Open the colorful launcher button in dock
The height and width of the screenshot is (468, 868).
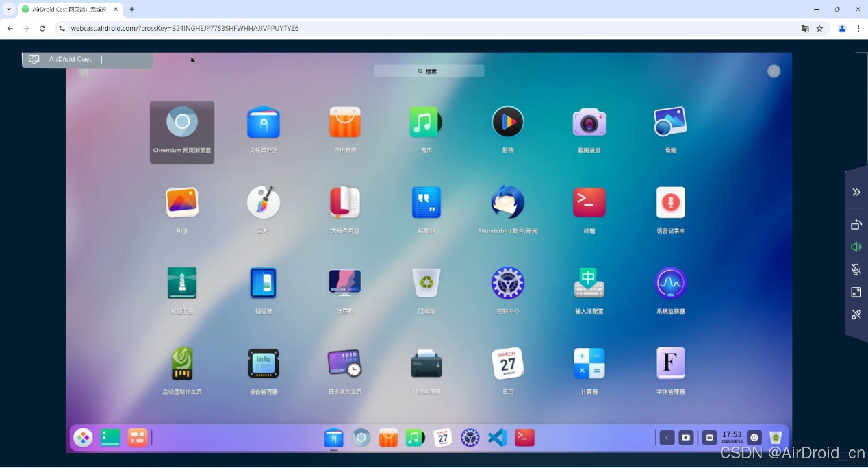coord(83,438)
